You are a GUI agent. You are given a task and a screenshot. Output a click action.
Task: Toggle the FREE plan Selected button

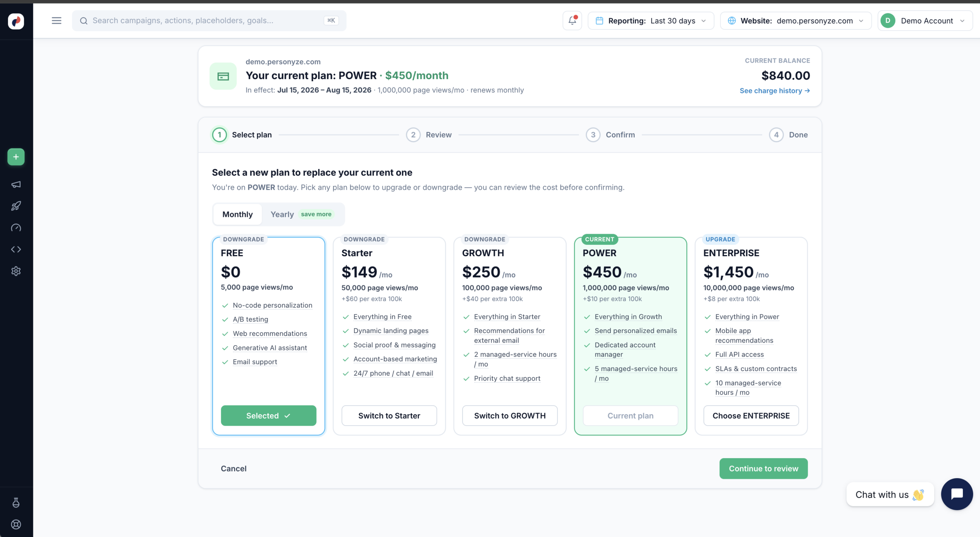pyautogui.click(x=269, y=416)
